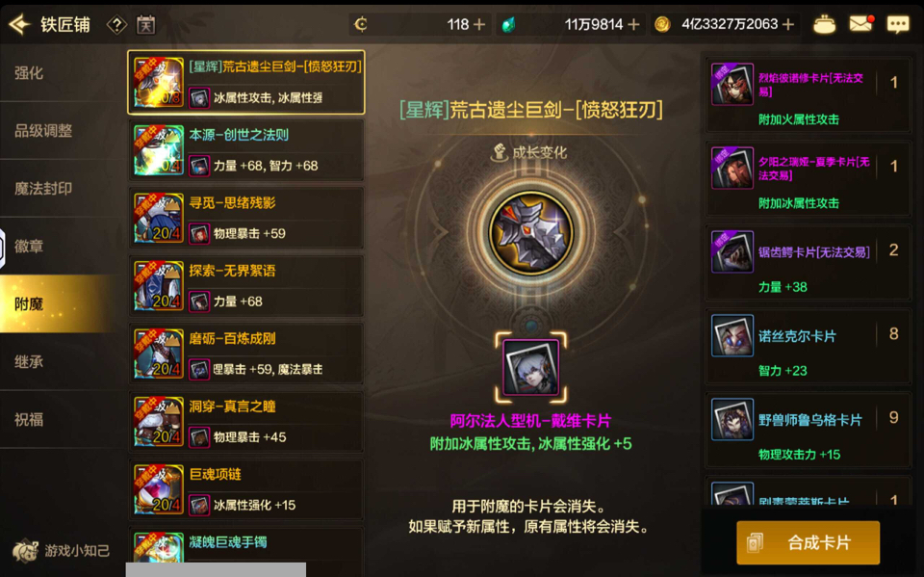The height and width of the screenshot is (577, 924).
Task: Click 合成卡片 button
Action: [x=808, y=542]
